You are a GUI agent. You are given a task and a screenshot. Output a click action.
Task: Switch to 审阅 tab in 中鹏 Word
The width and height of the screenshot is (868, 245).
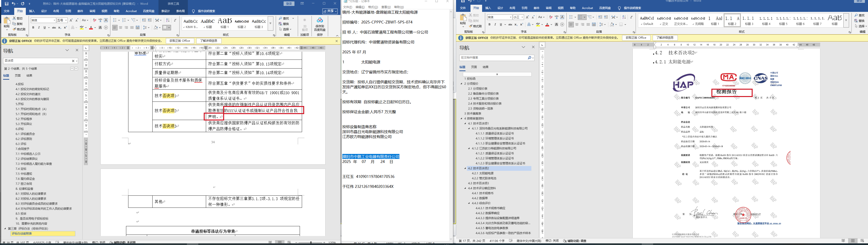pos(549,8)
